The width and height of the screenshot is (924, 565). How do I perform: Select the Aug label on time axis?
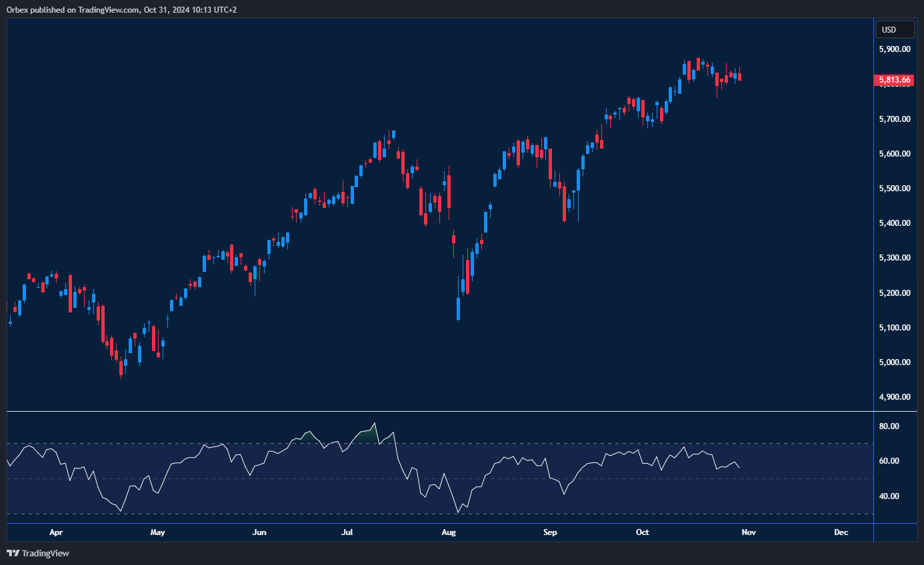coord(449,532)
